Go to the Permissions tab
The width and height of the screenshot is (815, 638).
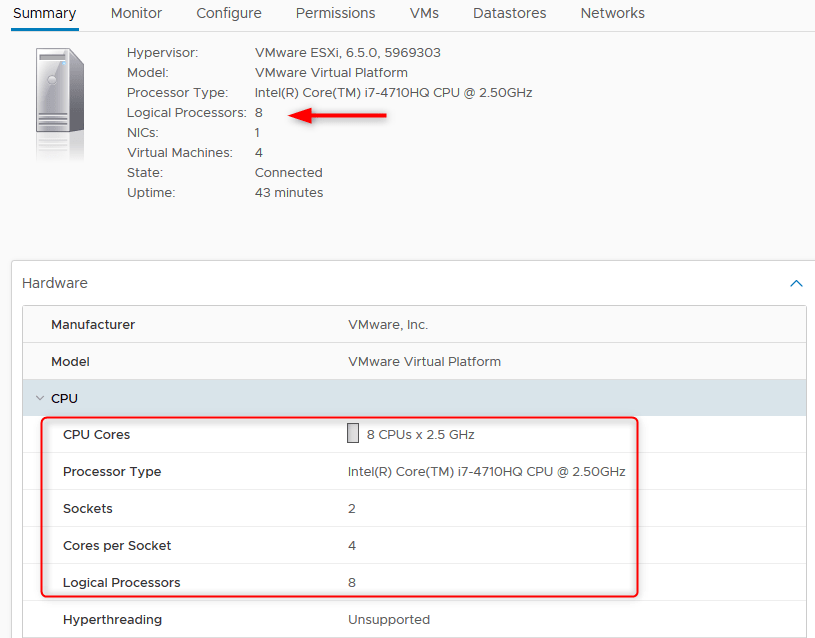[x=335, y=14]
